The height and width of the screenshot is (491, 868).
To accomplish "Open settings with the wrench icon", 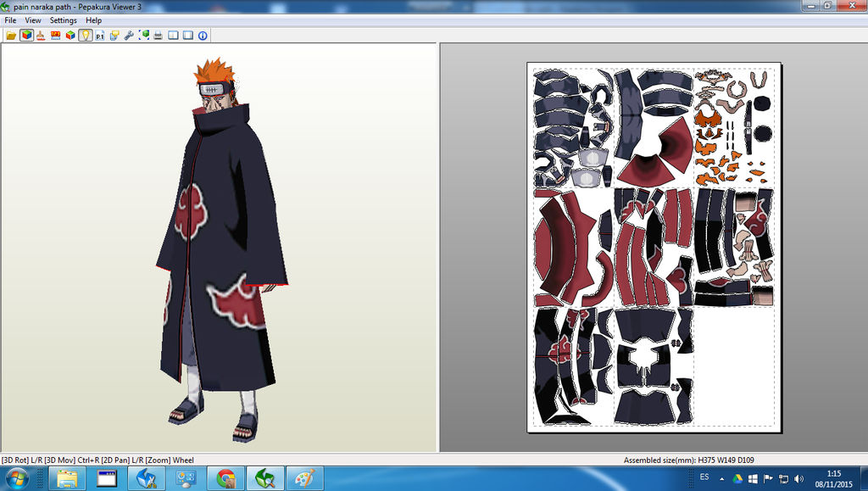I will tap(129, 36).
